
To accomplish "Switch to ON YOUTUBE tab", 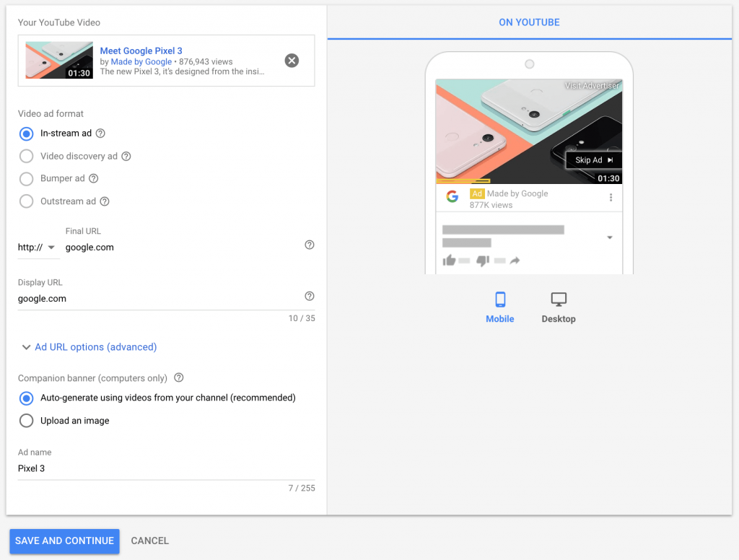I will pyautogui.click(x=529, y=22).
